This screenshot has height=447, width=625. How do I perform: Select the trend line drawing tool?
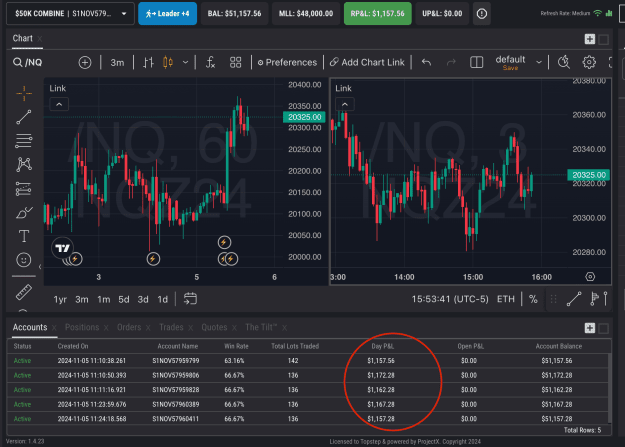pyautogui.click(x=24, y=117)
